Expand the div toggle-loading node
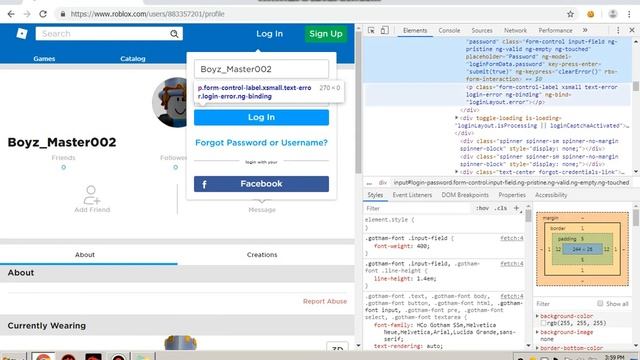640x360 pixels. point(456,118)
